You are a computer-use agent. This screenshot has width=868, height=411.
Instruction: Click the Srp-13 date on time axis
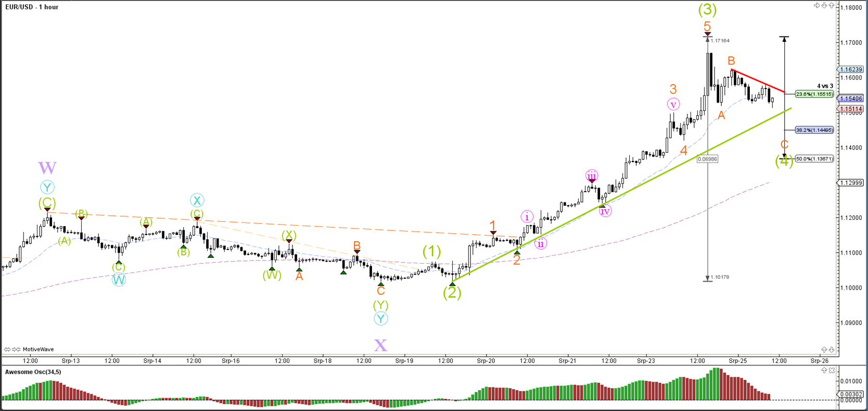pos(71,360)
